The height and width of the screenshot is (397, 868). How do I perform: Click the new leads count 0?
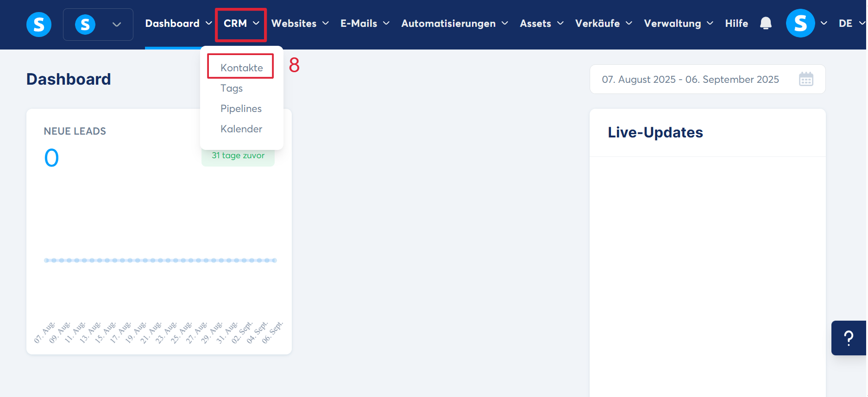(51, 158)
